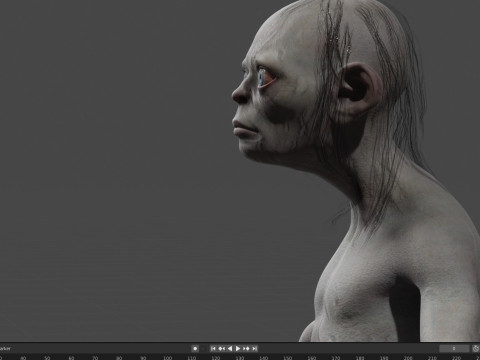
Task: Jump to next keyframe
Action: [x=246, y=349]
